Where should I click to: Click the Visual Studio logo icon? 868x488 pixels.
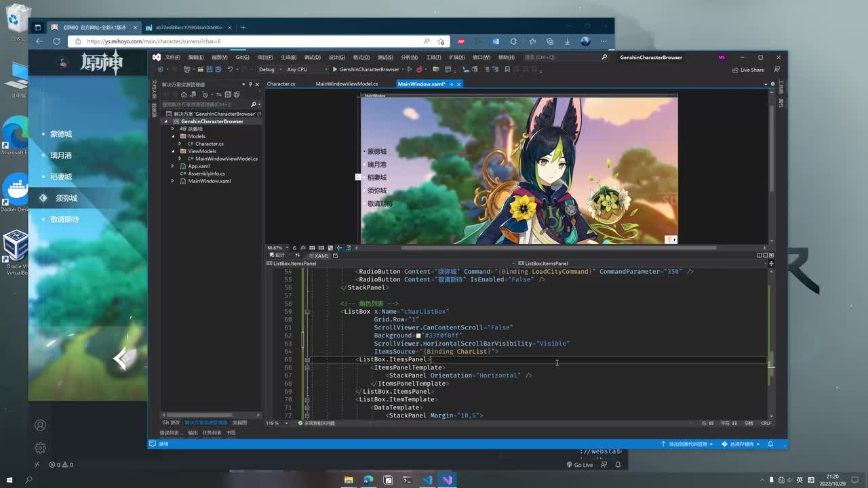157,57
